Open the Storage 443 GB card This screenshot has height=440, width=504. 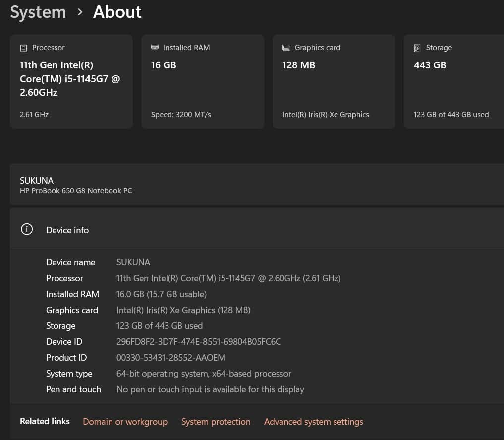[x=454, y=82]
